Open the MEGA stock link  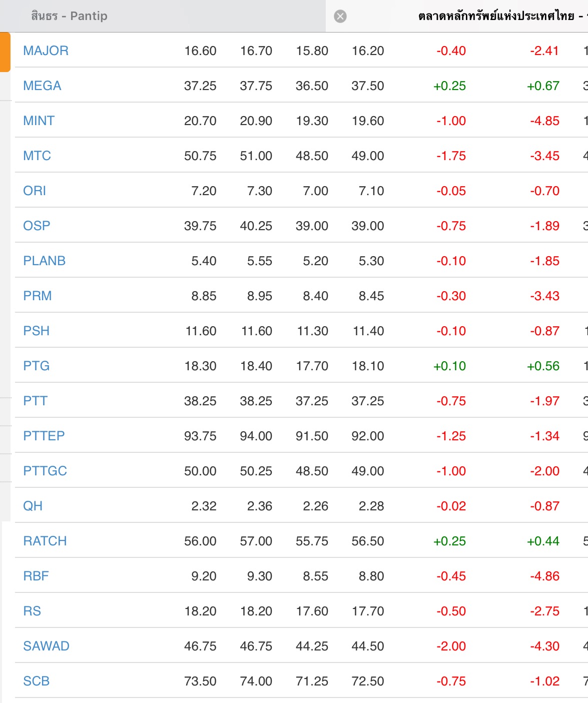click(42, 86)
